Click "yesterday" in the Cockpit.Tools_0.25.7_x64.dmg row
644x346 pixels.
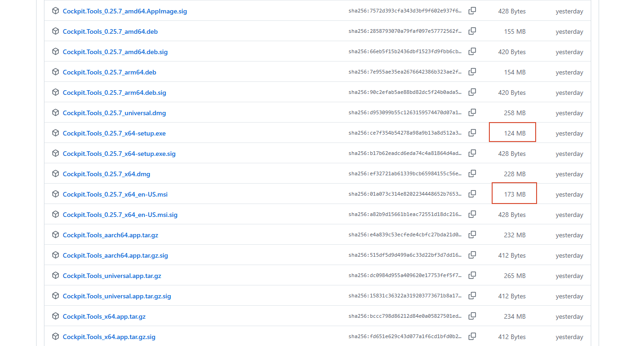569,174
